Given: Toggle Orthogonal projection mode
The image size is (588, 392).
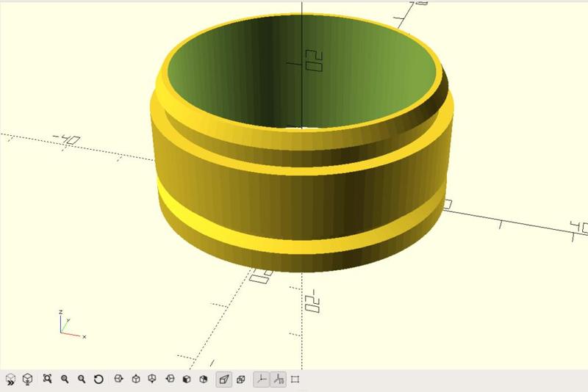Looking at the screenshot, I should click(241, 380).
